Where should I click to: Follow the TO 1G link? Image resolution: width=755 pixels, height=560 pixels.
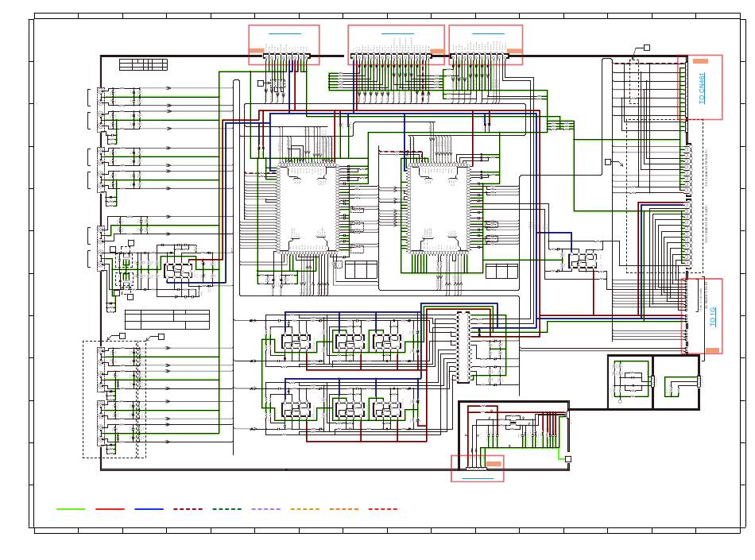tap(713, 317)
